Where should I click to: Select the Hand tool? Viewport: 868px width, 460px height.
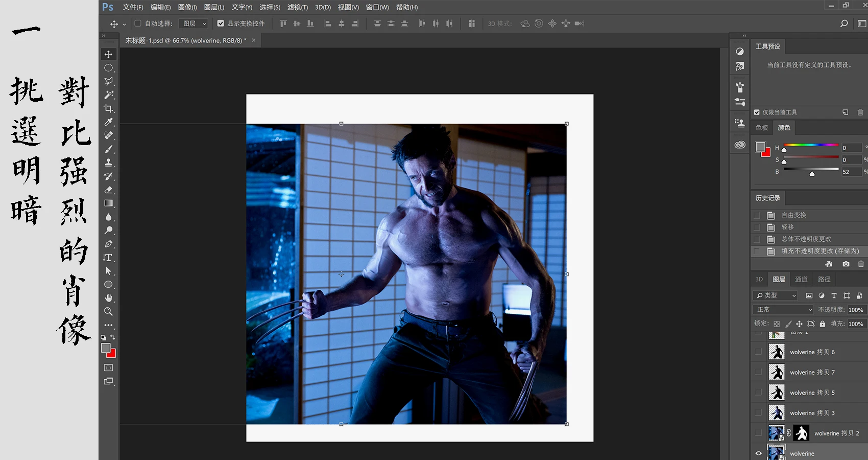(x=108, y=298)
